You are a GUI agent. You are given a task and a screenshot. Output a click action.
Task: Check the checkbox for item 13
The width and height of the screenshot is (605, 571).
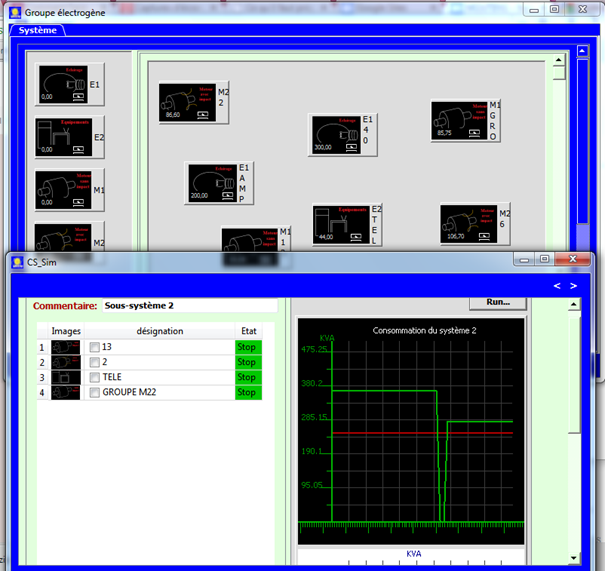pyautogui.click(x=95, y=347)
